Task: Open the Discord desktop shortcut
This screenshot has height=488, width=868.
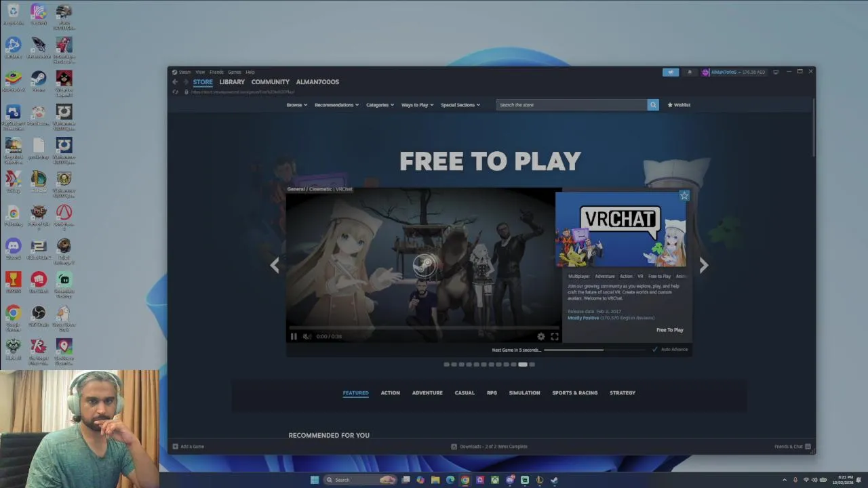Action: [14, 249]
